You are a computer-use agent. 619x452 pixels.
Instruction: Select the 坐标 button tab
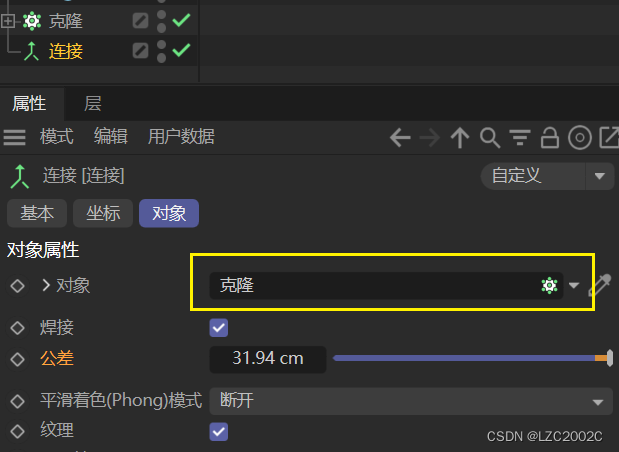click(x=103, y=214)
